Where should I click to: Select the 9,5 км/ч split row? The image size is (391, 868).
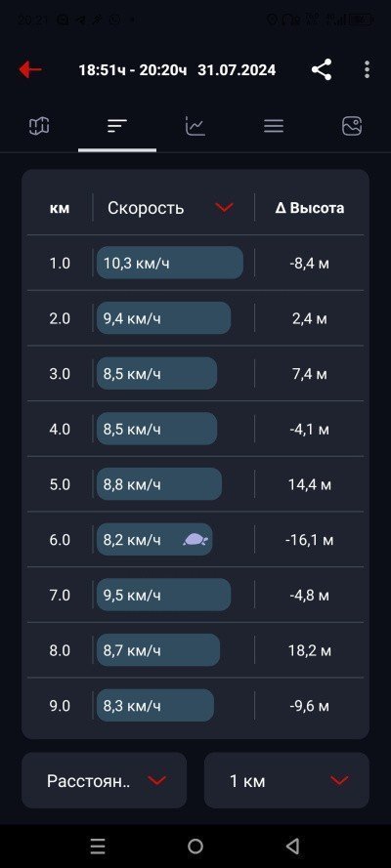195,595
